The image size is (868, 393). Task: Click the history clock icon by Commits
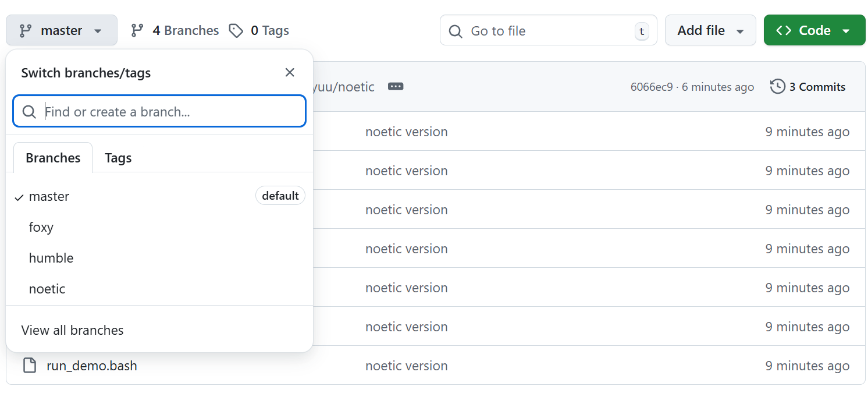pos(777,87)
